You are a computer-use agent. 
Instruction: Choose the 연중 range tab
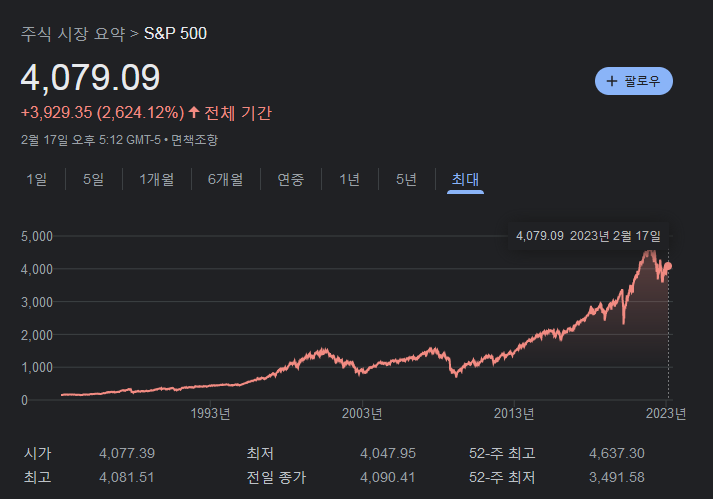tap(291, 179)
